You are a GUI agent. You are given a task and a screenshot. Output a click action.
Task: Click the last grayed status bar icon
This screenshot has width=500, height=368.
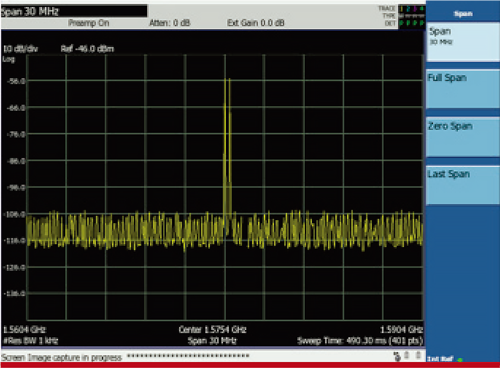tap(418, 355)
